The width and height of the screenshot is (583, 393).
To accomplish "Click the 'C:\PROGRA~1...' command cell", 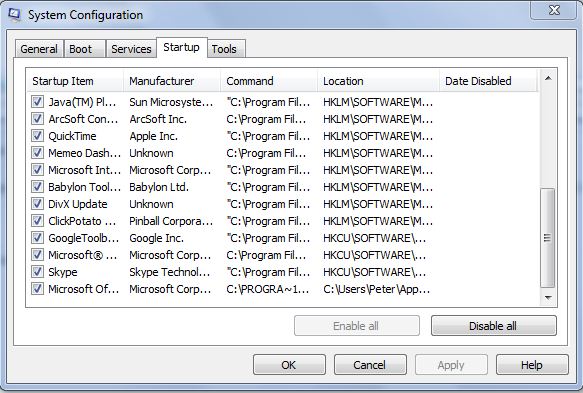I will [268, 289].
